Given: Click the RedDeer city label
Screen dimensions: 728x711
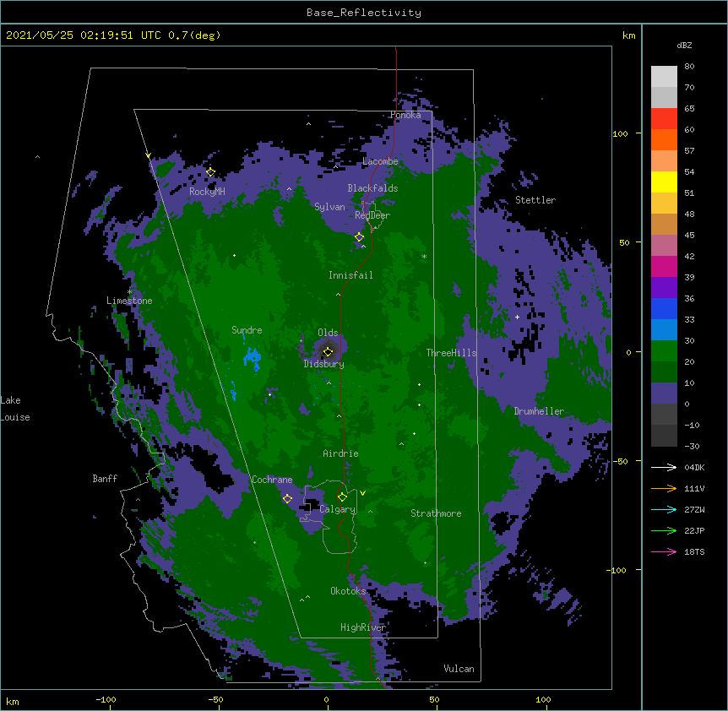Looking at the screenshot, I should point(372,215).
